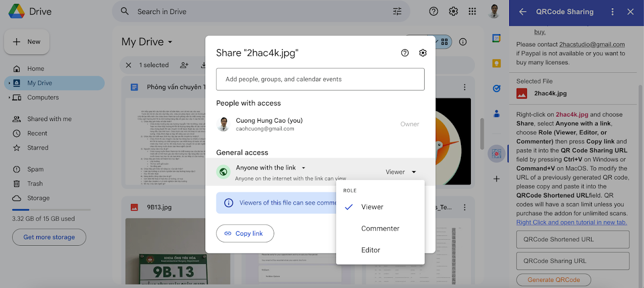Expand Computers tree in sidebar

[x=9, y=98]
